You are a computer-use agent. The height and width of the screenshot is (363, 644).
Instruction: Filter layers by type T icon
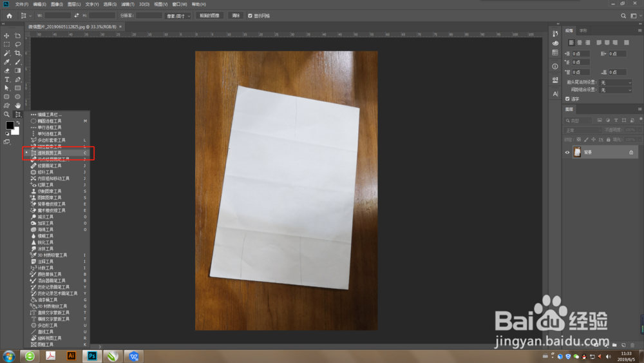coord(616,121)
